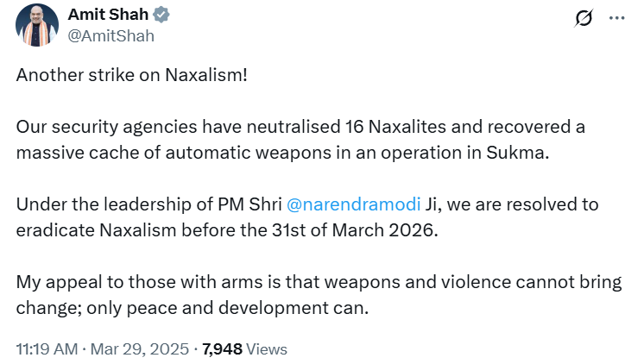Click the 7,948 view count number

click(222, 349)
